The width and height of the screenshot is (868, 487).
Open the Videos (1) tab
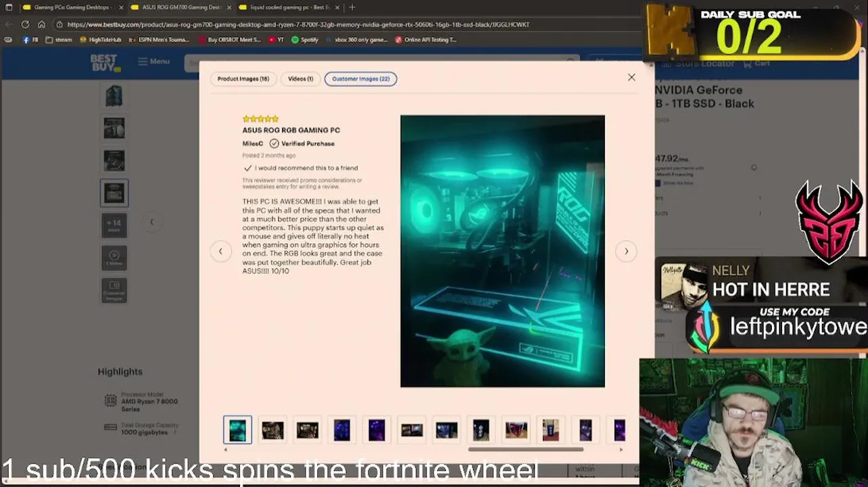click(x=301, y=78)
